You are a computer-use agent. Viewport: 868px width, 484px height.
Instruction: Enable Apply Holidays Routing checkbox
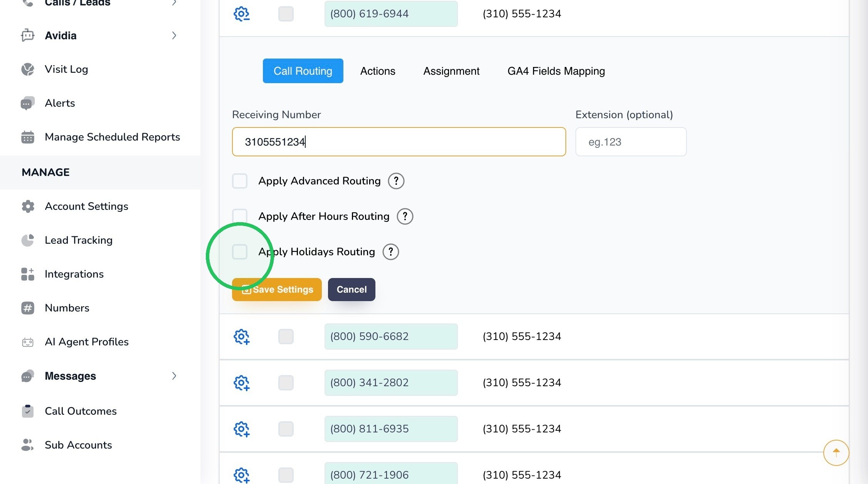pos(240,252)
